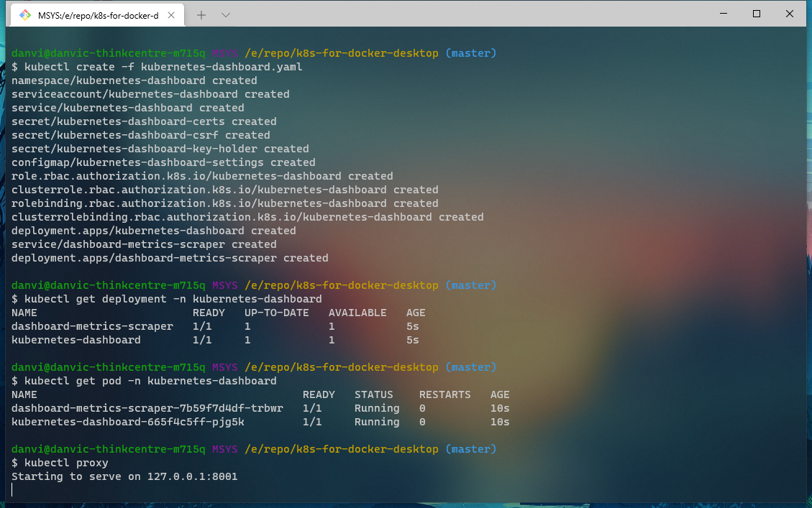The width and height of the screenshot is (812, 508).
Task: Open a new terminal tab with plus button
Action: [x=201, y=15]
